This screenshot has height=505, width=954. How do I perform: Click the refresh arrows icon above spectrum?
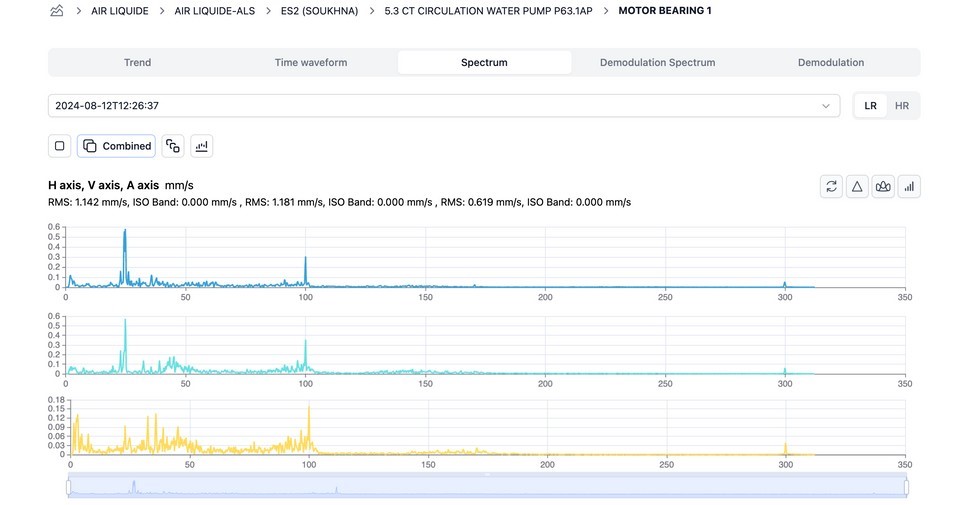click(x=830, y=186)
